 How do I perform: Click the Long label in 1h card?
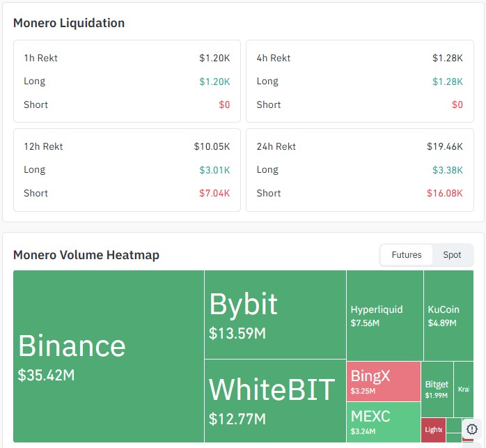[34, 82]
